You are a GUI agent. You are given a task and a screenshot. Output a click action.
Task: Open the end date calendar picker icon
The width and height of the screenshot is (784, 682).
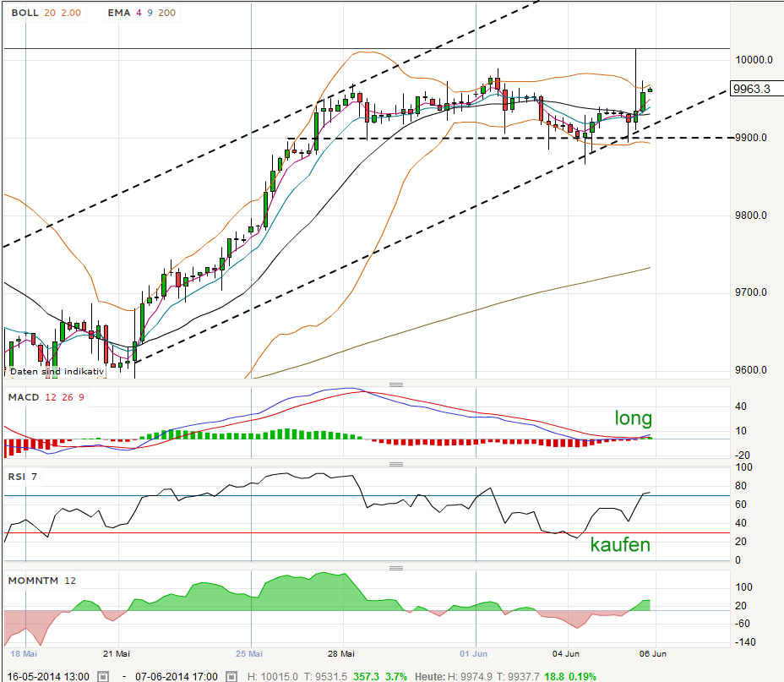tap(231, 676)
